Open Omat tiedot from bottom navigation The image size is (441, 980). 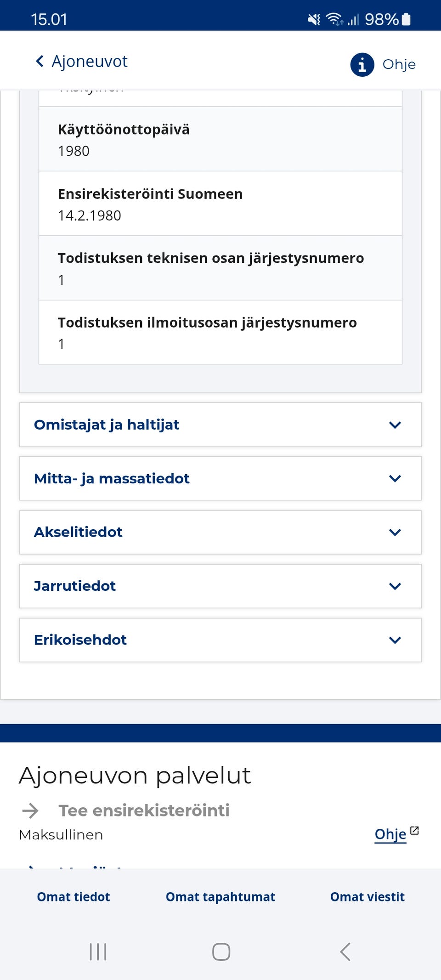coord(73,897)
